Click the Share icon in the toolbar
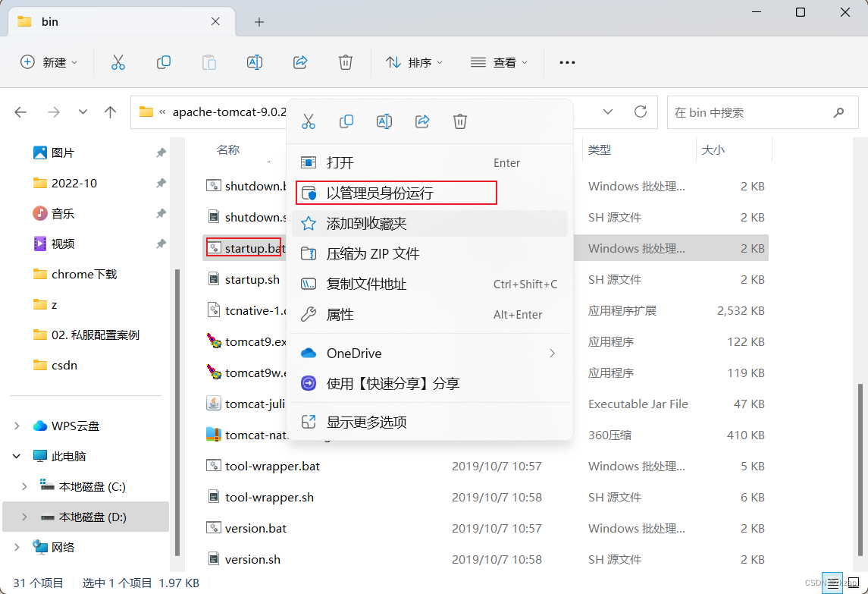Screen dimensions: 868x594 pos(300,63)
